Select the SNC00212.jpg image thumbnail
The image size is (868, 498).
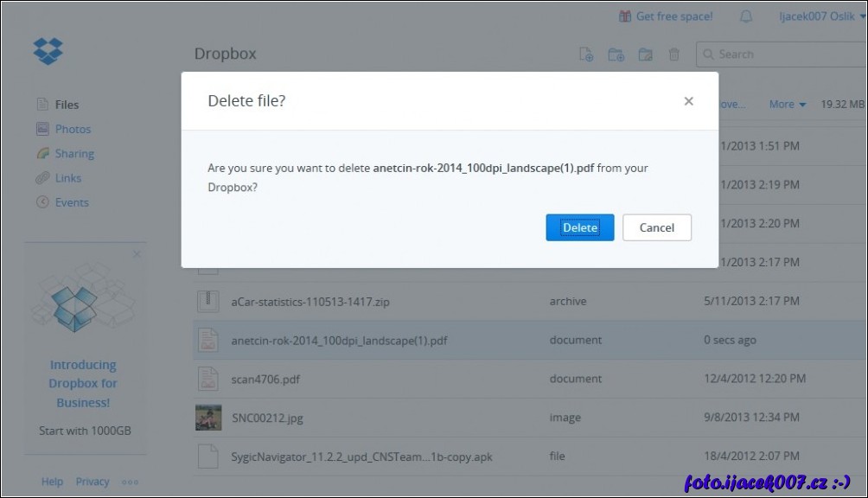pos(208,418)
